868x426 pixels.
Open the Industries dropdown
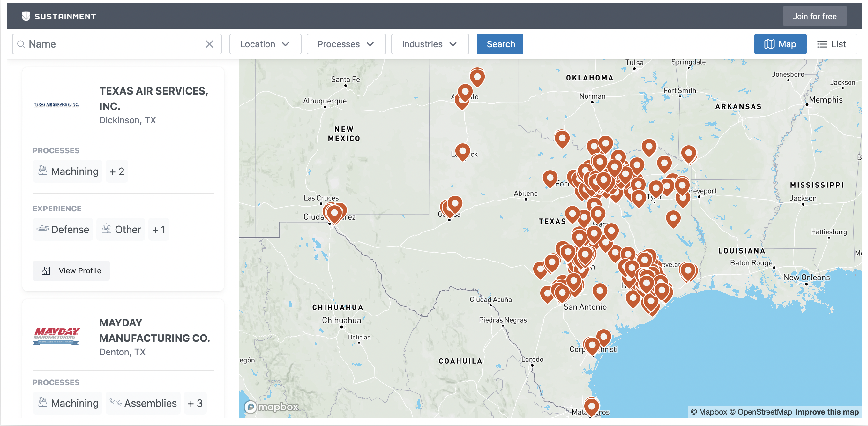click(x=430, y=44)
